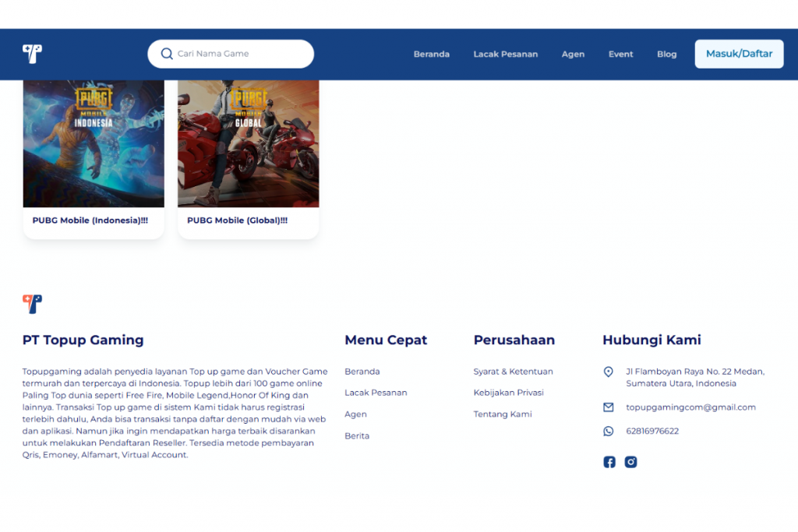The width and height of the screenshot is (798, 532).
Task: Open the PUBG Mobile Indonesia game thumbnail
Action: click(94, 143)
